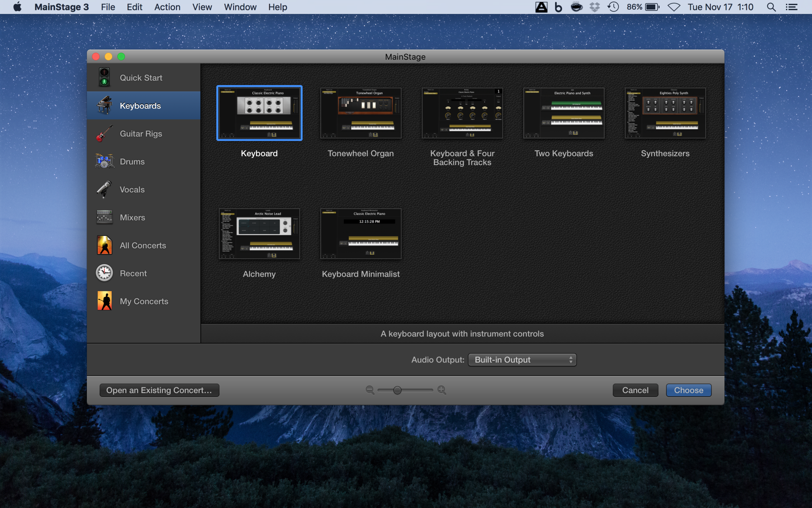Select the Tonewheel Organ template thumbnail
This screenshot has width=812, height=508.
(361, 113)
